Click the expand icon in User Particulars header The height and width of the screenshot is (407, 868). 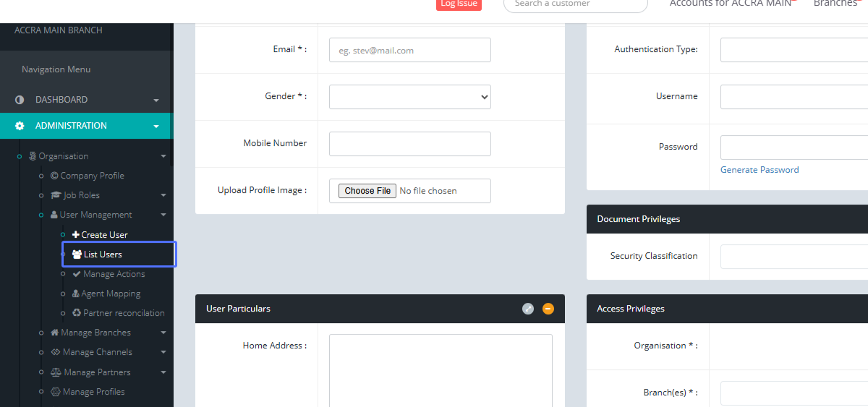point(528,309)
